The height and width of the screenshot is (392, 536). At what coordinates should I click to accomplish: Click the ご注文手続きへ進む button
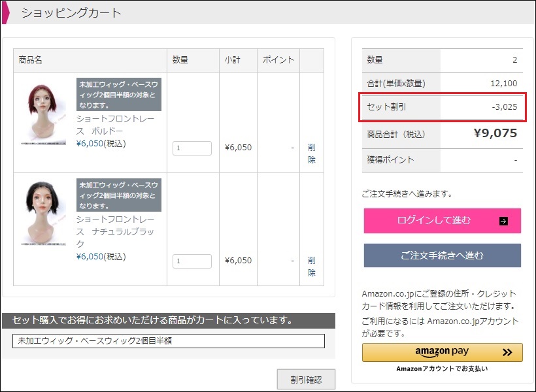(443, 255)
